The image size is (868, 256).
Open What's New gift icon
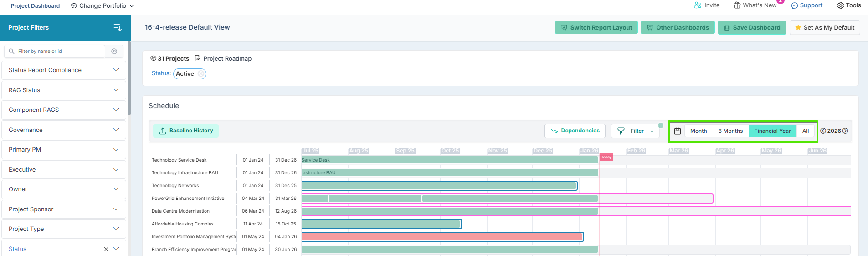737,5
